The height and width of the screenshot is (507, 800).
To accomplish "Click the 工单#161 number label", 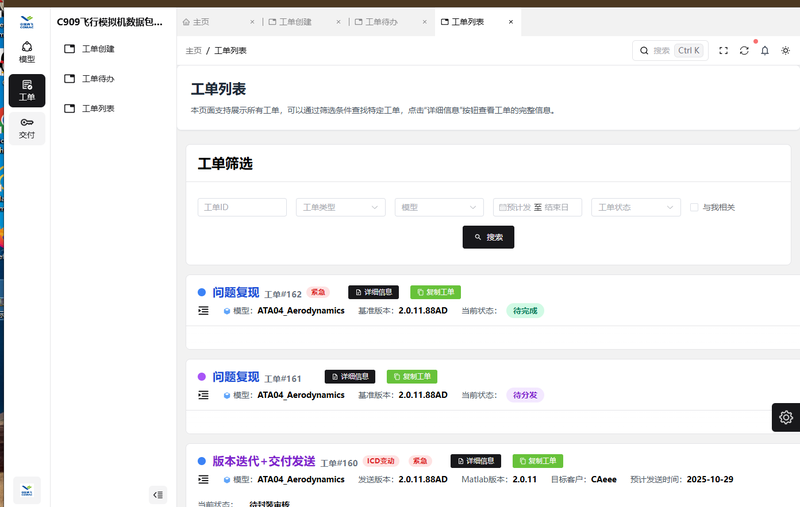I will tap(283, 378).
